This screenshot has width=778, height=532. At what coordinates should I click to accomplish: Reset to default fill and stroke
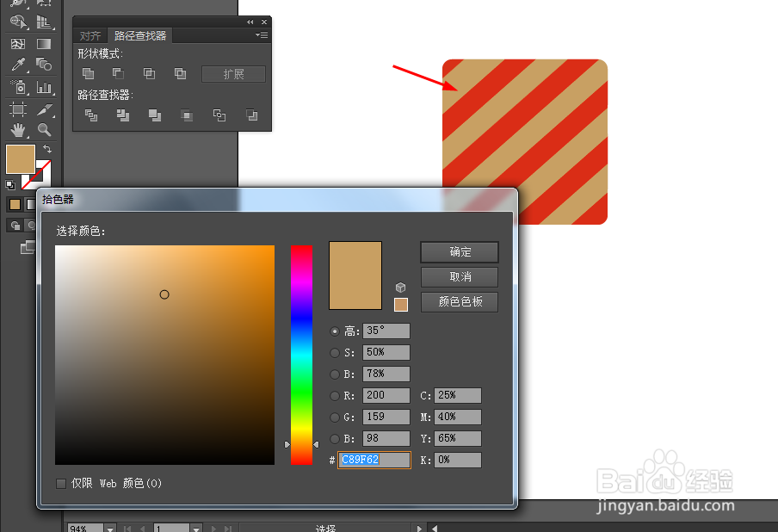coord(10,185)
